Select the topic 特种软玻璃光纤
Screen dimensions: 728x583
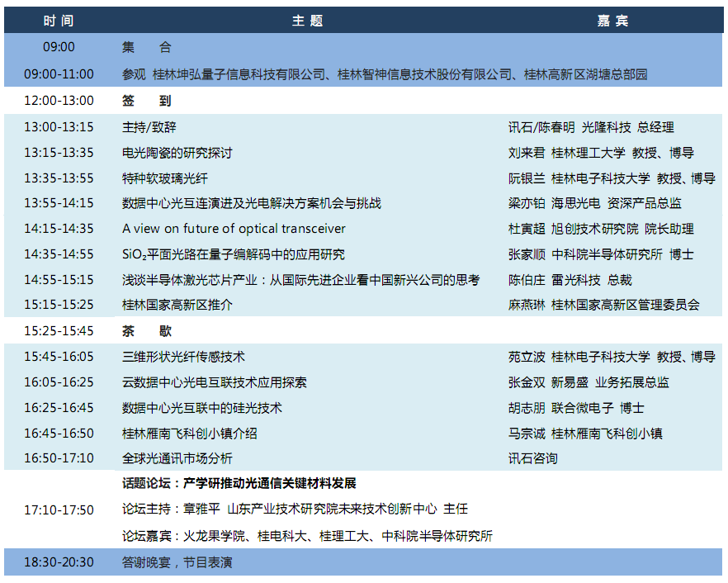[x=166, y=178]
